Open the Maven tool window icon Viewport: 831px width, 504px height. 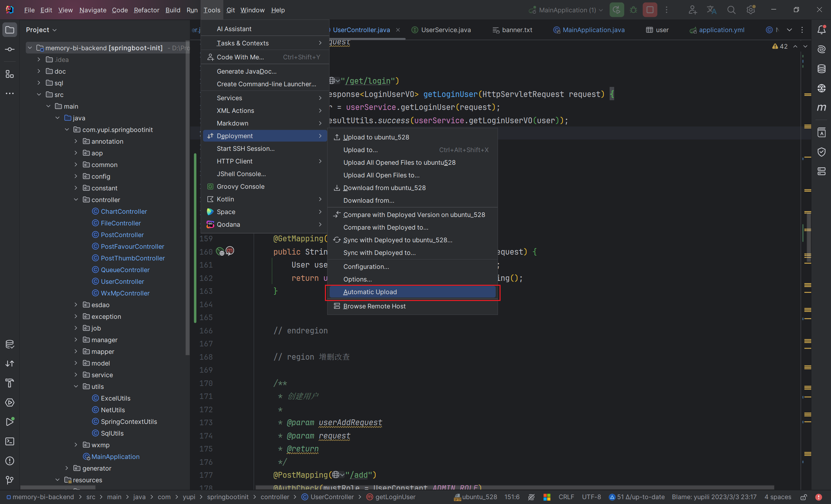[822, 107]
